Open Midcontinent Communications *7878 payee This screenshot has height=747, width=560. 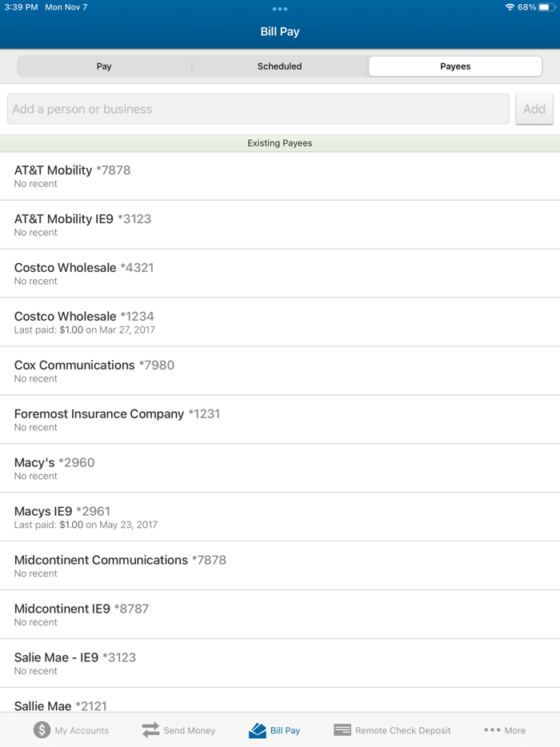[x=280, y=566]
